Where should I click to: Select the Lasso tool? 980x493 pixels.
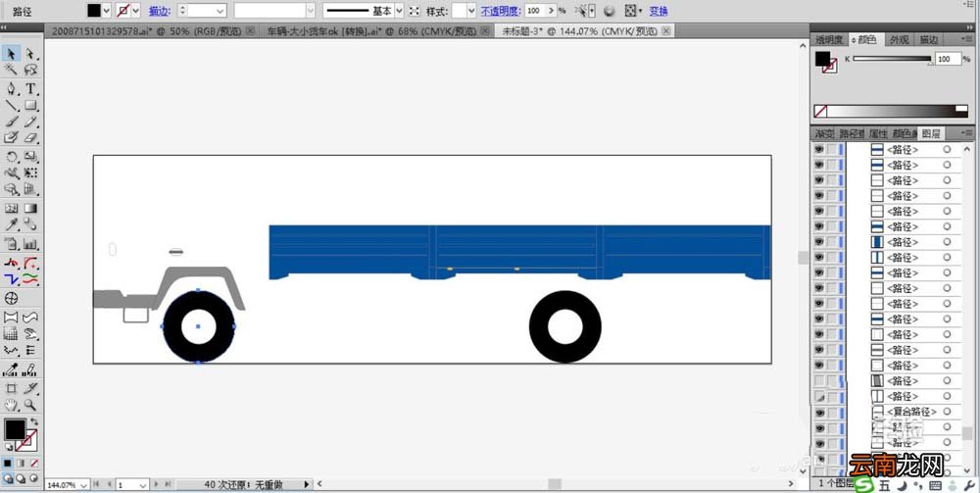click(30, 70)
